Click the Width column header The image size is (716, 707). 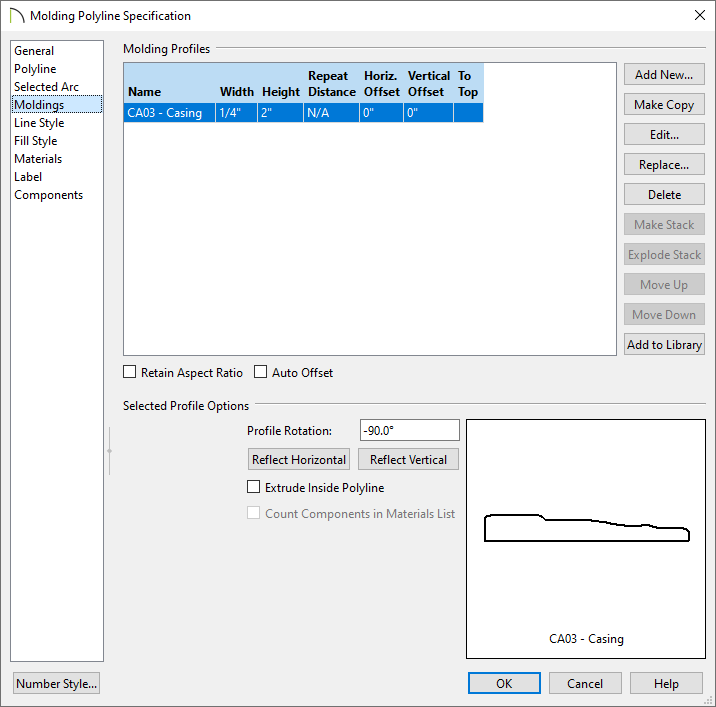(236, 84)
